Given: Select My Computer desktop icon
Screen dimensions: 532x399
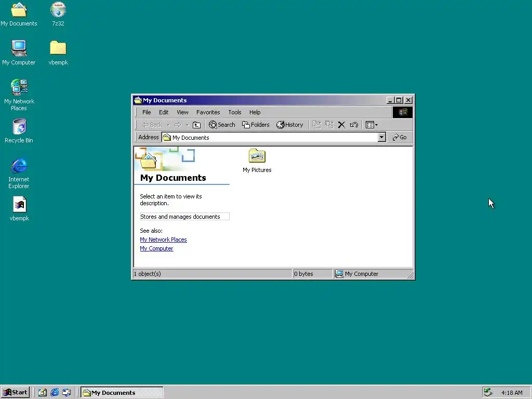Looking at the screenshot, I should [x=19, y=53].
